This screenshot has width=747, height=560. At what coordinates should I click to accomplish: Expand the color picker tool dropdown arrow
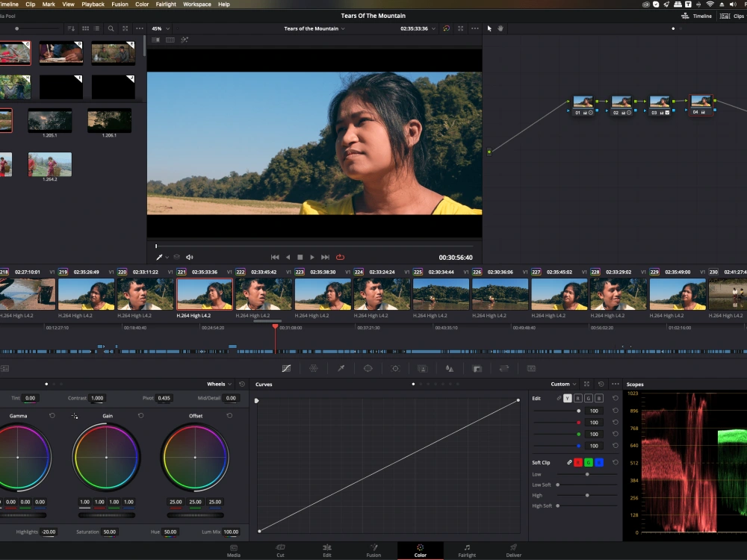pyautogui.click(x=167, y=258)
